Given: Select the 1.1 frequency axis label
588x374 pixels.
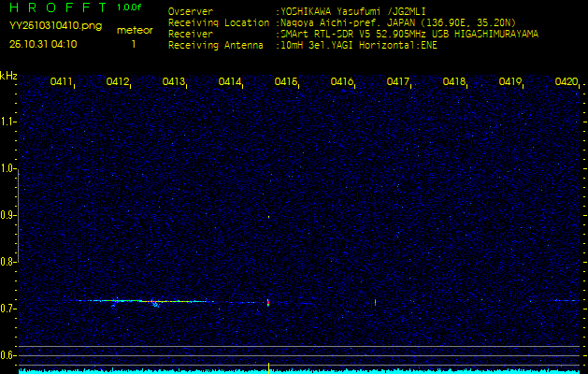Looking at the screenshot, I should coord(8,122).
